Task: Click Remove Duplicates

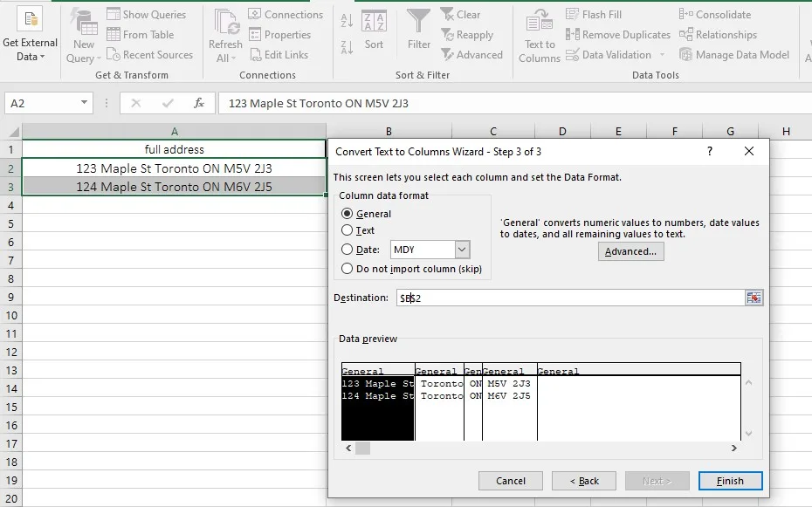Action: click(x=618, y=34)
